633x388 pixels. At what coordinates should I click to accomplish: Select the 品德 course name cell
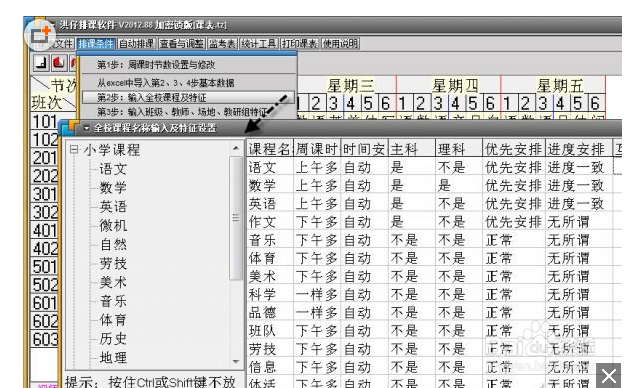(270, 312)
